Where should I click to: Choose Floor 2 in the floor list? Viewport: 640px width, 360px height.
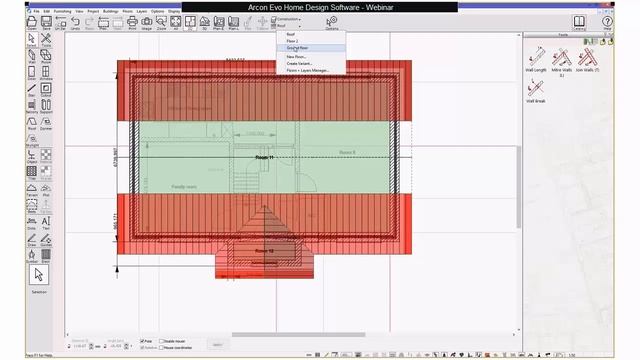[311, 41]
